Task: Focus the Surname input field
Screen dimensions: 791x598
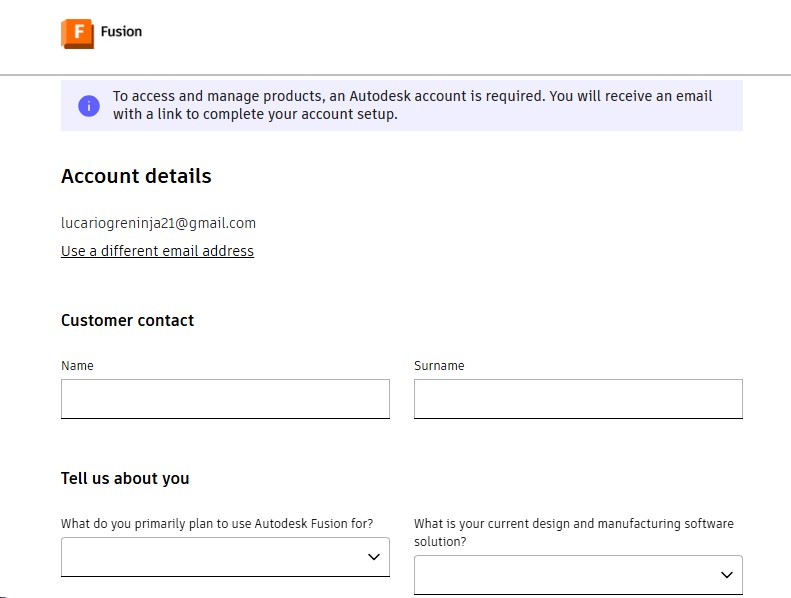Action: coord(578,398)
